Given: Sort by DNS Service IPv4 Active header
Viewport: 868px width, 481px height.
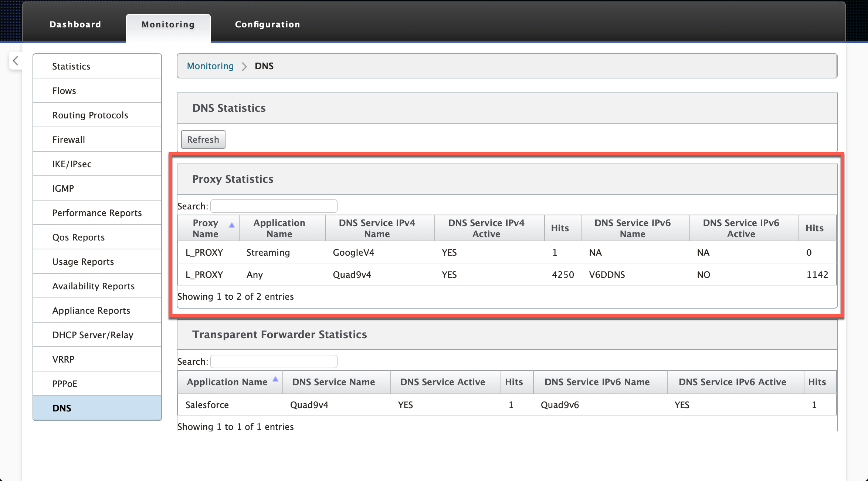Looking at the screenshot, I should point(489,228).
